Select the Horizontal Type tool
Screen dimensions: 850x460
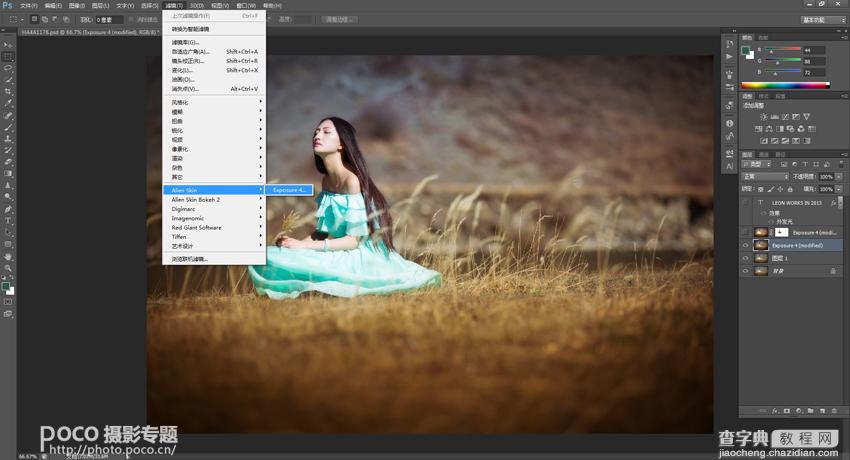(8, 221)
